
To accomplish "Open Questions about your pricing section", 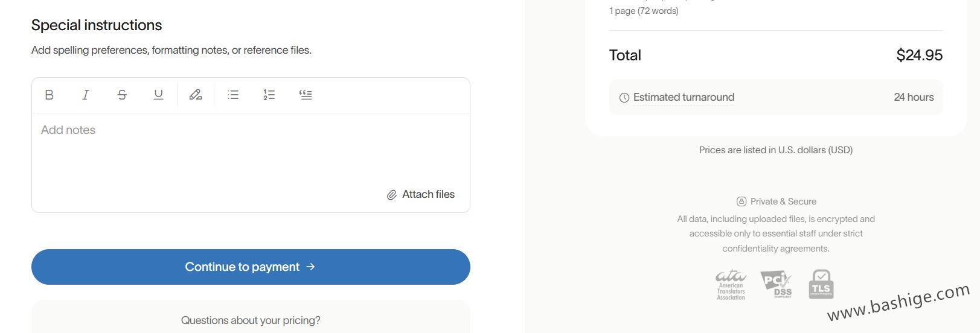I will click(x=251, y=320).
